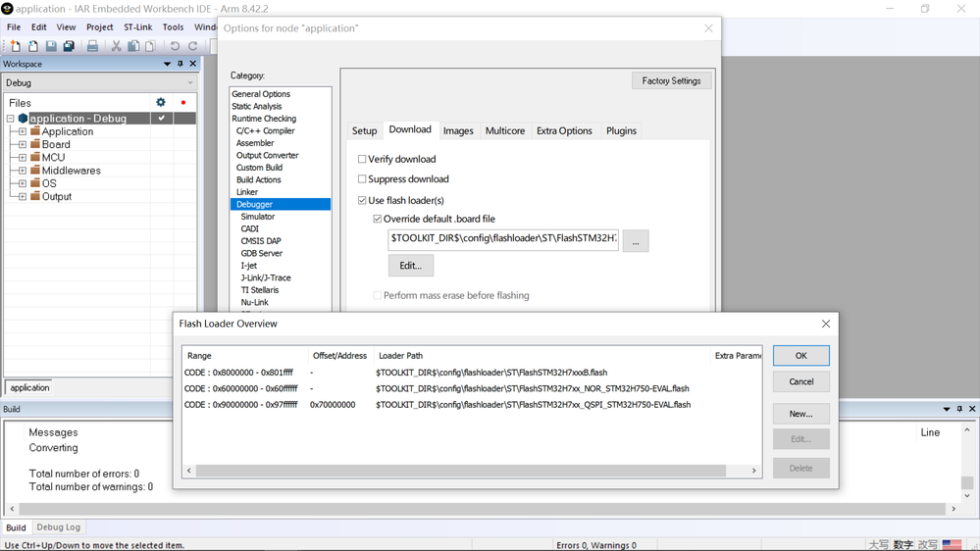Viewport: 980px width, 551px height.
Task: Expand the Board folder in workspace
Action: click(x=23, y=144)
